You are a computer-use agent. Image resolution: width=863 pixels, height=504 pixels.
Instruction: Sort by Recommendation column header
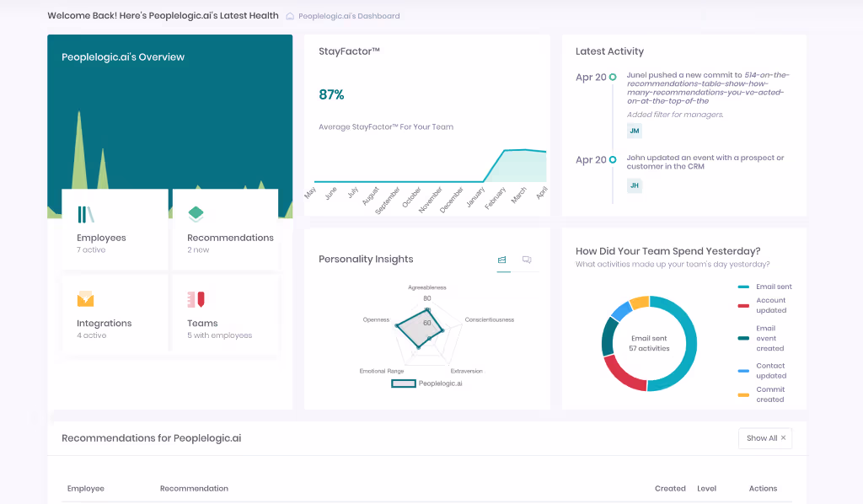point(194,489)
